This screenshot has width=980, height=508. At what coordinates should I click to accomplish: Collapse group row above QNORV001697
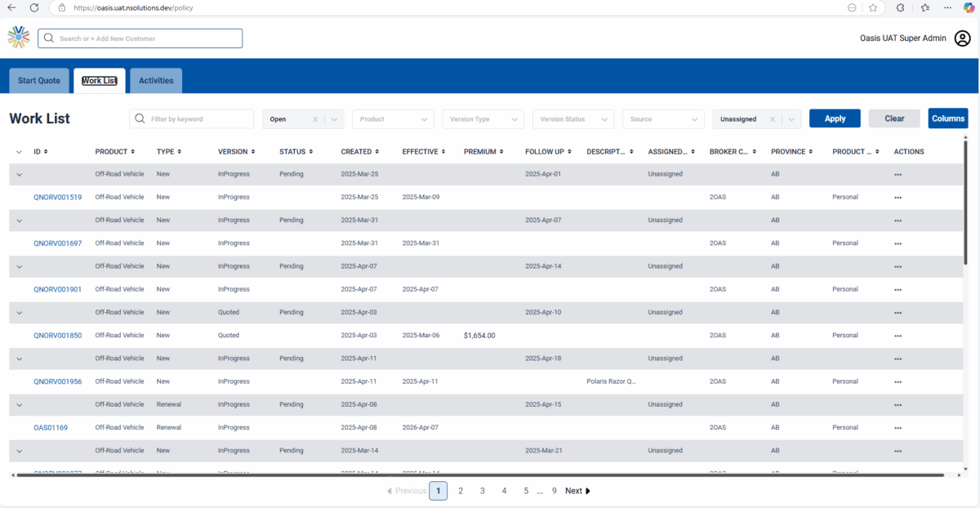point(19,221)
